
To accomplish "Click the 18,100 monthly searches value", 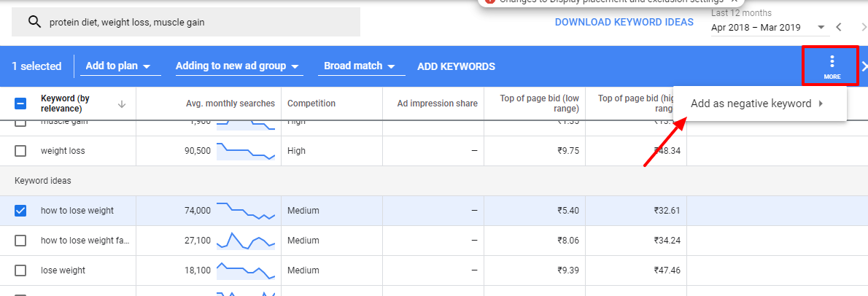I will (198, 270).
